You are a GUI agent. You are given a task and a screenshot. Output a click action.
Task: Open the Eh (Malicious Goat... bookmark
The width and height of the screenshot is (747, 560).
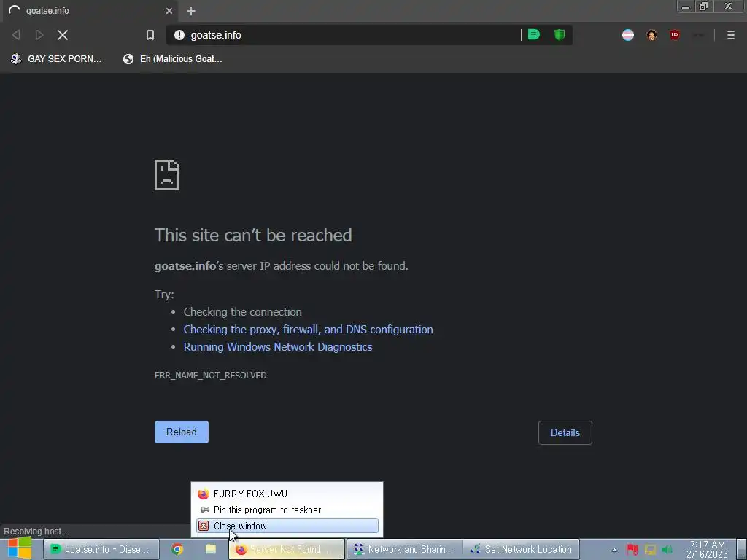[x=173, y=58]
